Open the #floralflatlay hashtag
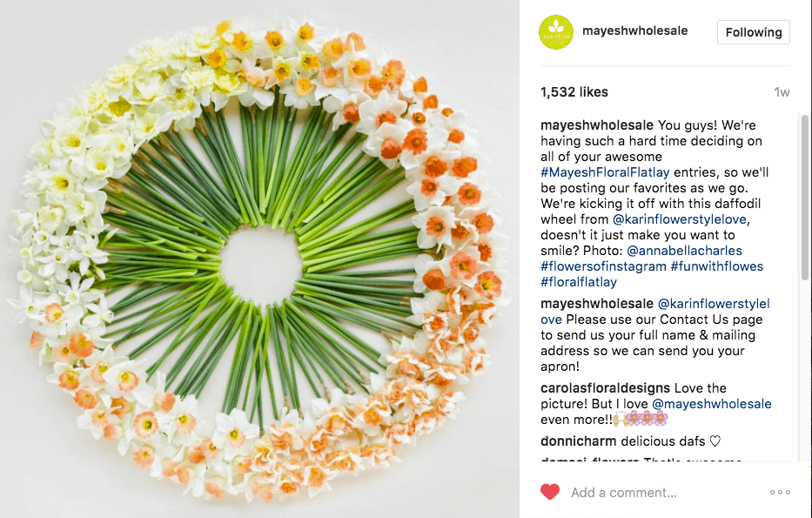This screenshot has width=812, height=518. tap(579, 282)
